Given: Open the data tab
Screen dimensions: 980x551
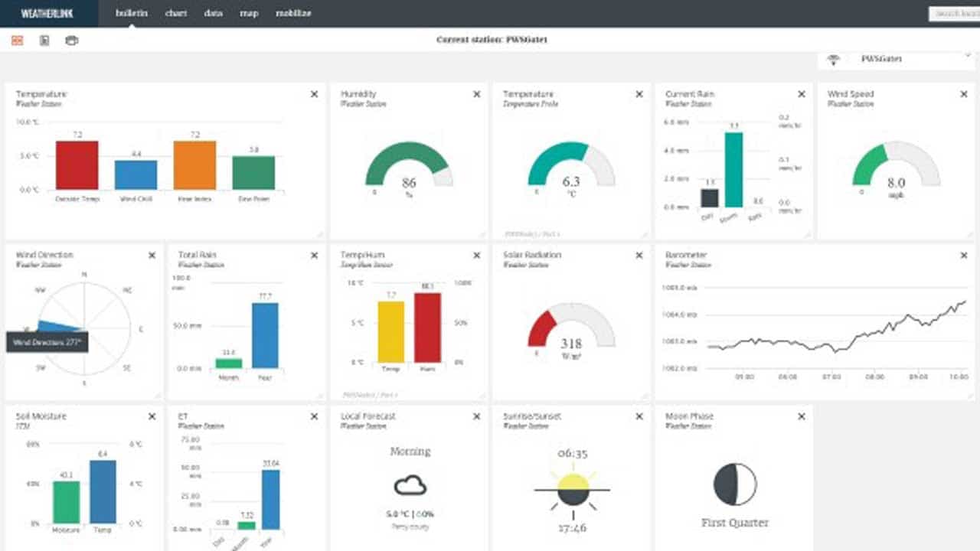Looking at the screenshot, I should (x=213, y=13).
